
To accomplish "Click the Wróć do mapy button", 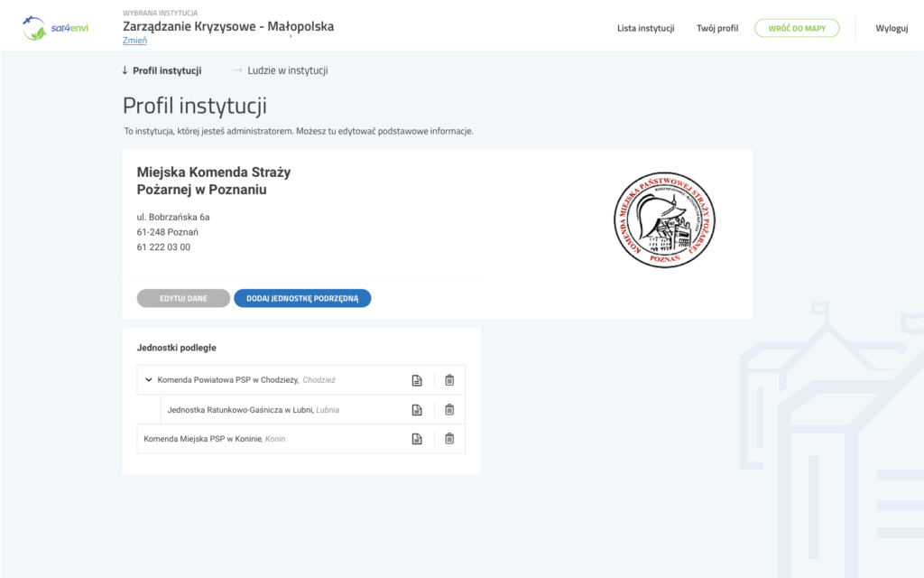I will pos(797,28).
